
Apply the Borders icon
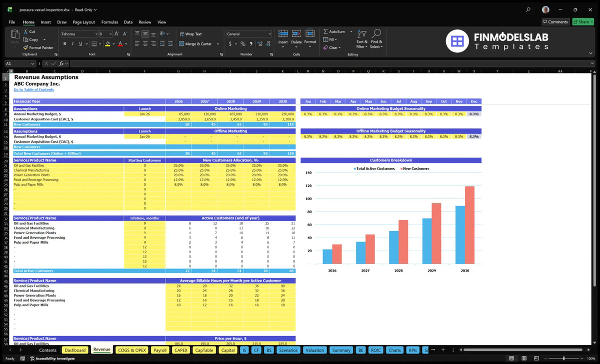pos(93,44)
